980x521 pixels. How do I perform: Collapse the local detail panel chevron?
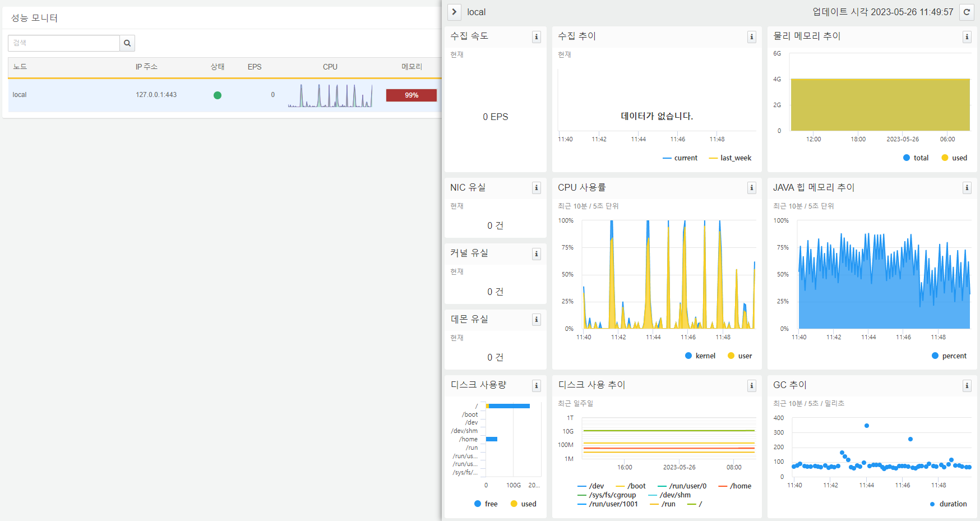(x=454, y=12)
